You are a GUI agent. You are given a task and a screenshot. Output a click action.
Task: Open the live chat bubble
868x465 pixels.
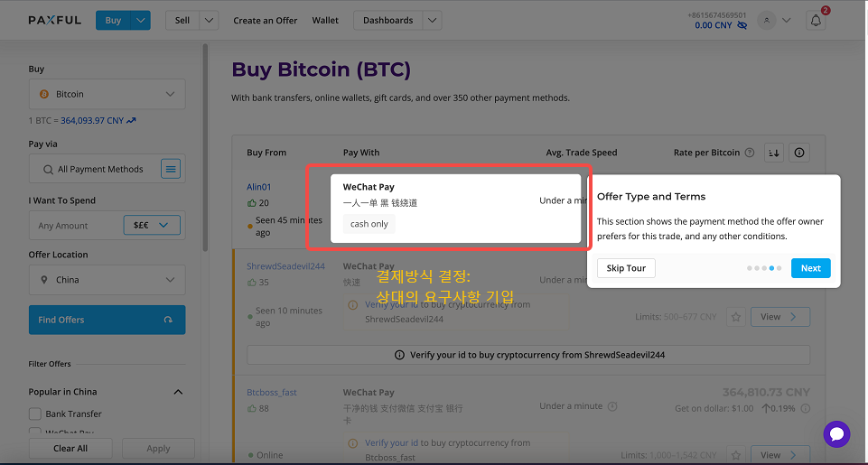(836, 434)
